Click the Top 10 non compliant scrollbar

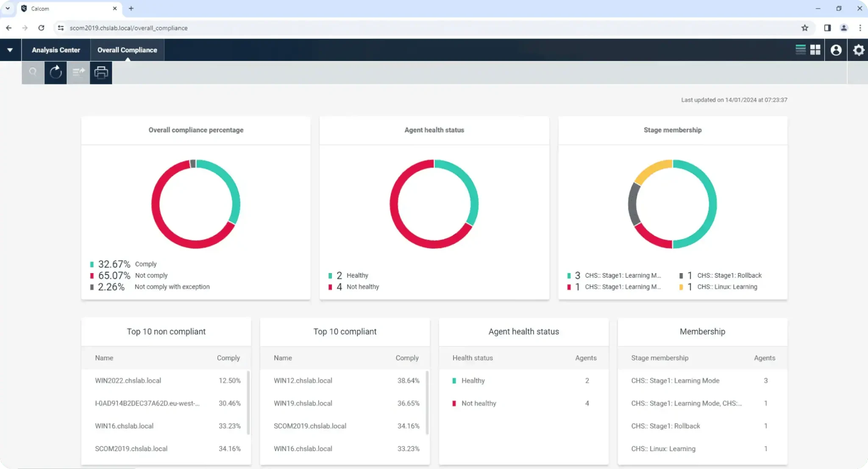(x=248, y=402)
